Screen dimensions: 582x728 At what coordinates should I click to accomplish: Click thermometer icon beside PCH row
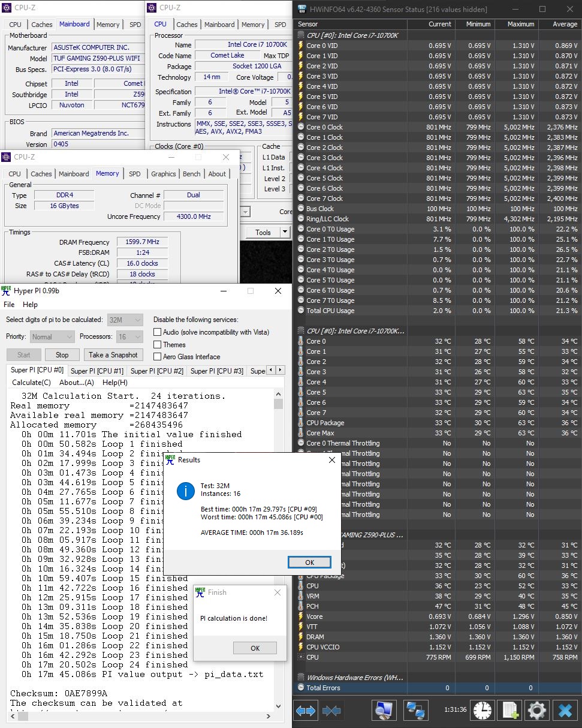[x=301, y=606]
